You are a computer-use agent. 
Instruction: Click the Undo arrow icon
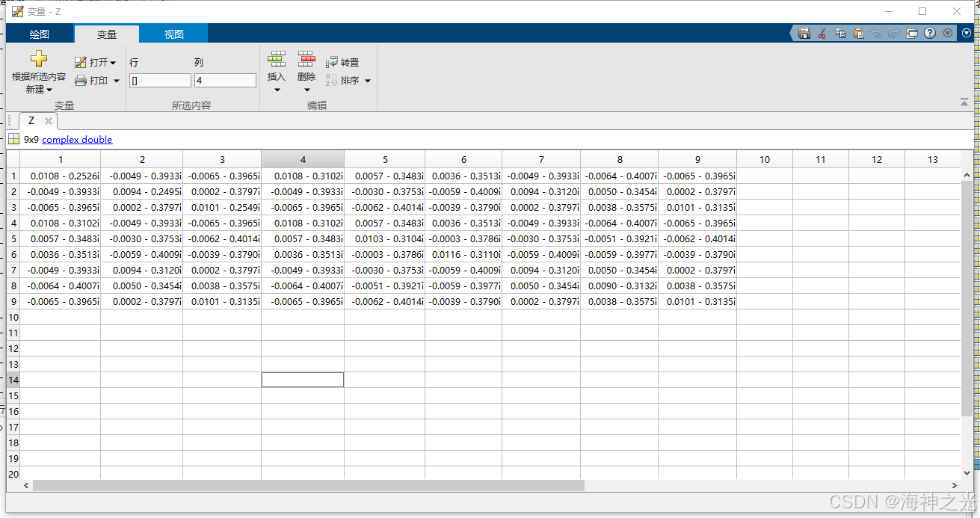876,34
